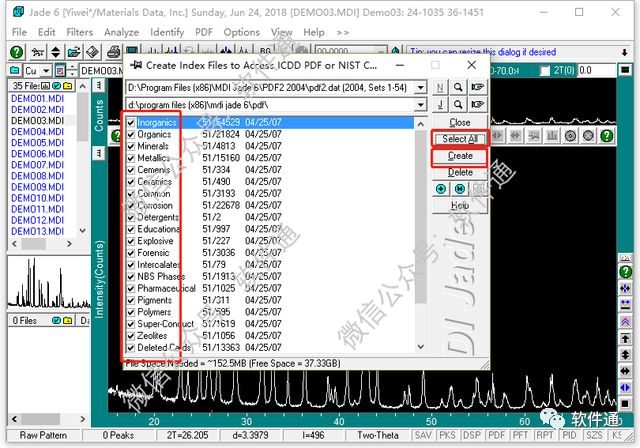Click the cyan circle H icon under Delete
The width and height of the screenshot is (640, 448).
(x=460, y=189)
